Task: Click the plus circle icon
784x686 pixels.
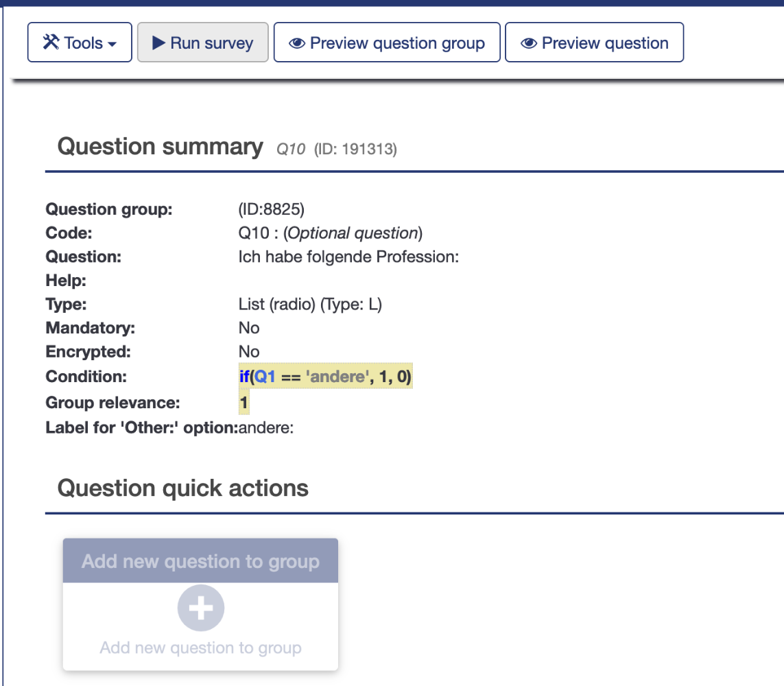Action: (x=200, y=608)
